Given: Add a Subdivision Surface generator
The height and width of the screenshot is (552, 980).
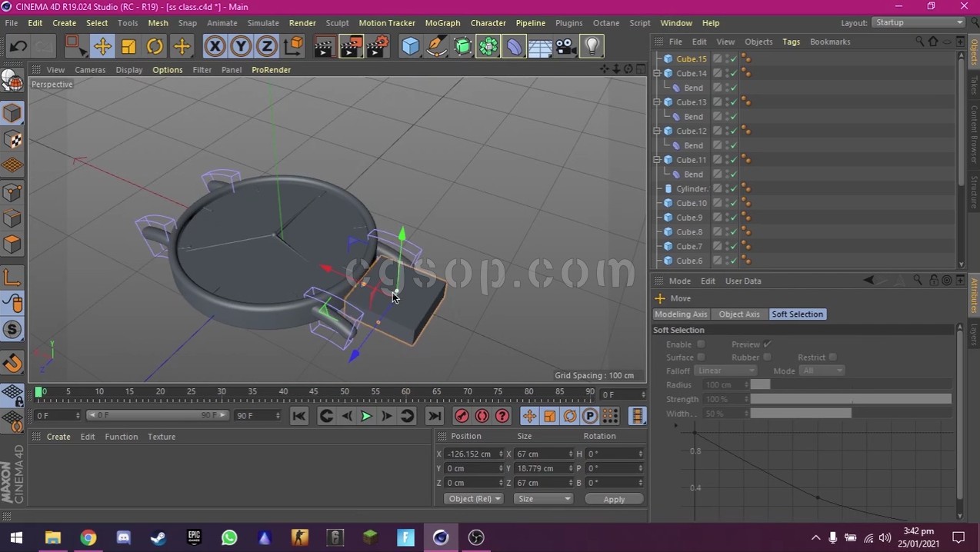Looking at the screenshot, I should click(462, 47).
